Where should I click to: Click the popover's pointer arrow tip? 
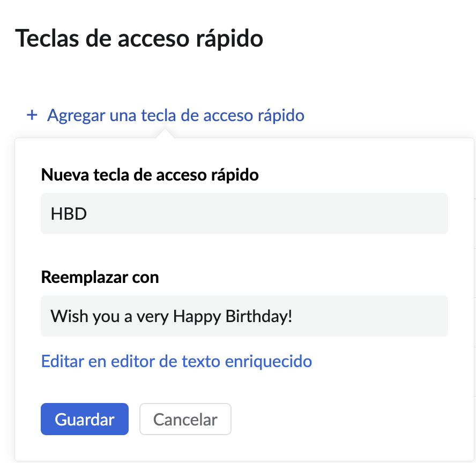[166, 132]
